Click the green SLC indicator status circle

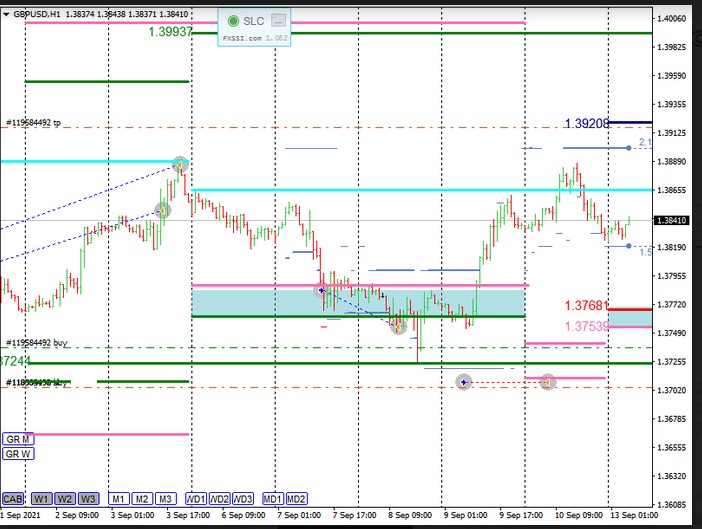[233, 20]
